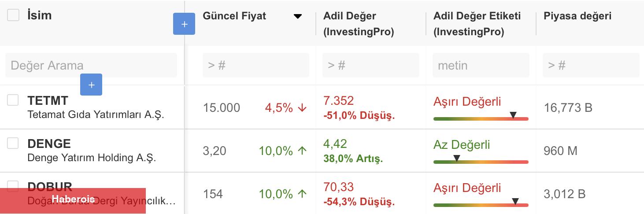Toggle the select-all checkbox next to İsim
This screenshot has height=214, width=644.
tap(13, 15)
